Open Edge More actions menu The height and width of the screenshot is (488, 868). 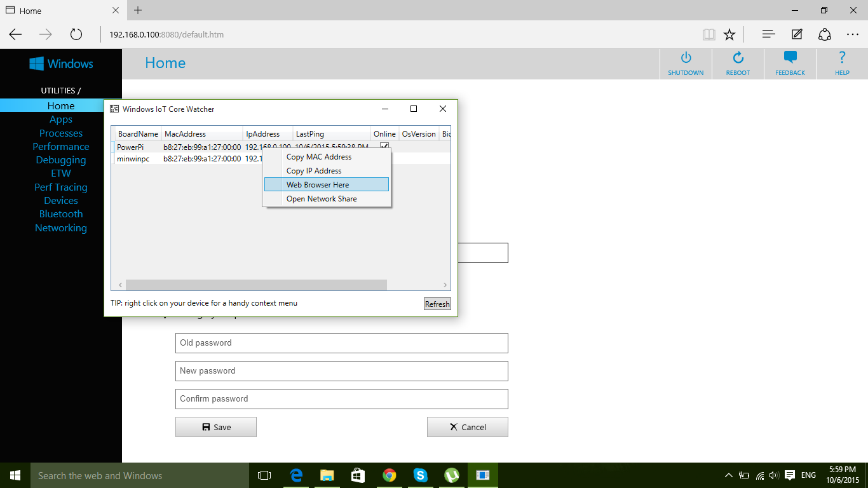click(x=853, y=34)
